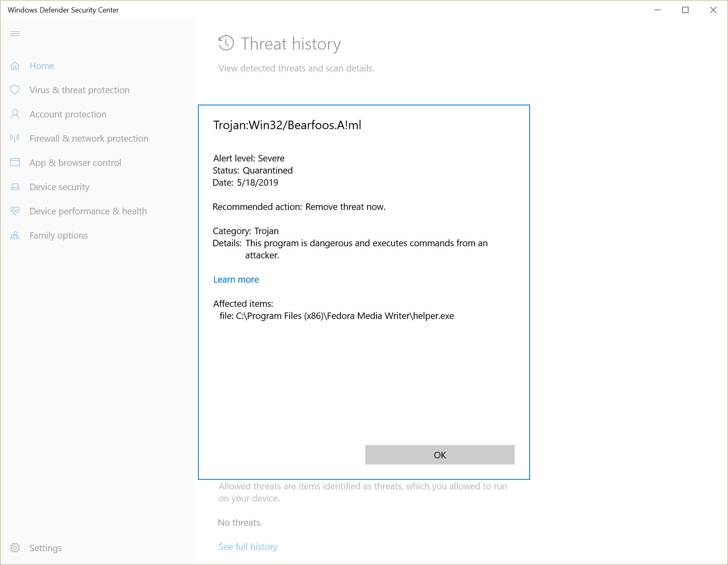The height and width of the screenshot is (565, 728).
Task: Select the Device security laptop icon
Action: click(x=15, y=187)
